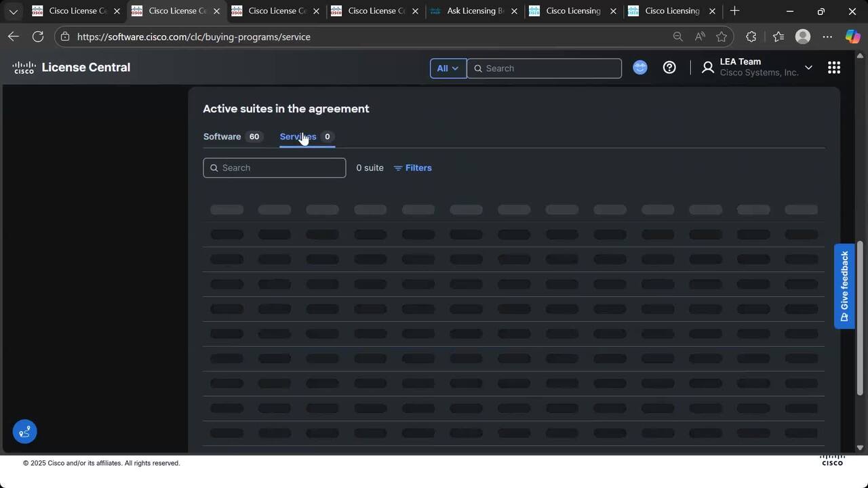The height and width of the screenshot is (488, 868).
Task: Click the page vertical scrollbar
Action: click(861, 319)
